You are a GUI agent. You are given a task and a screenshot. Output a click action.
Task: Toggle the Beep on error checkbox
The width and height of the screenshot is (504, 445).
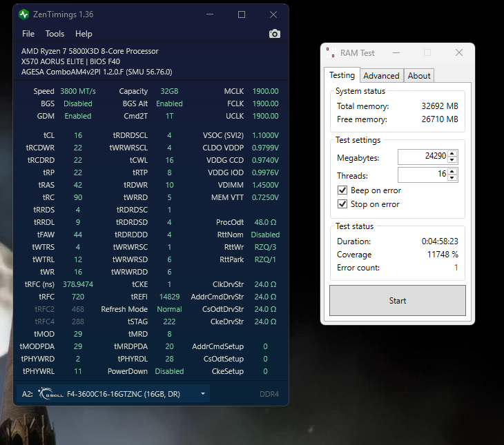(342, 190)
